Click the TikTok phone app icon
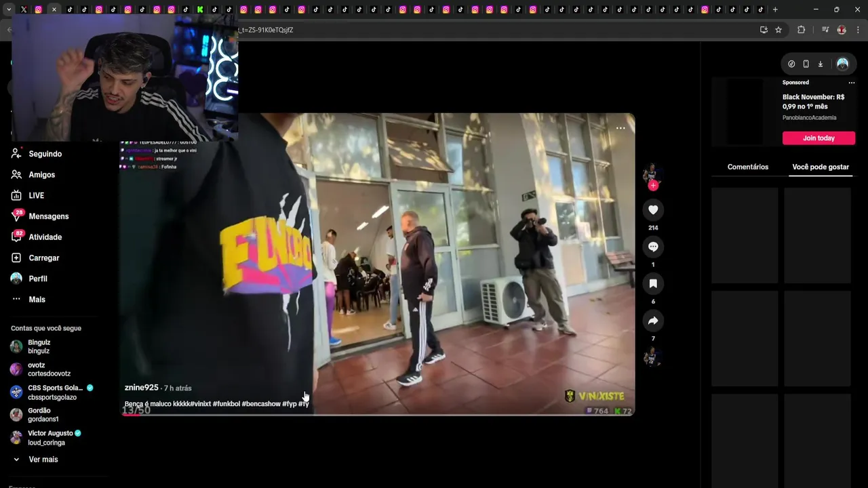868x488 pixels. click(806, 64)
